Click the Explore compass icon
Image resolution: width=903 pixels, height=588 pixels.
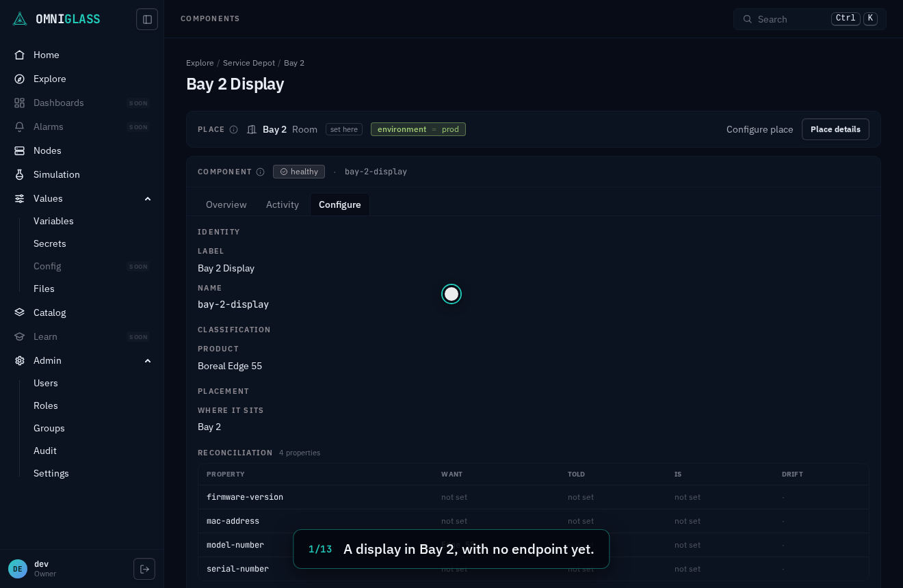point(20,79)
